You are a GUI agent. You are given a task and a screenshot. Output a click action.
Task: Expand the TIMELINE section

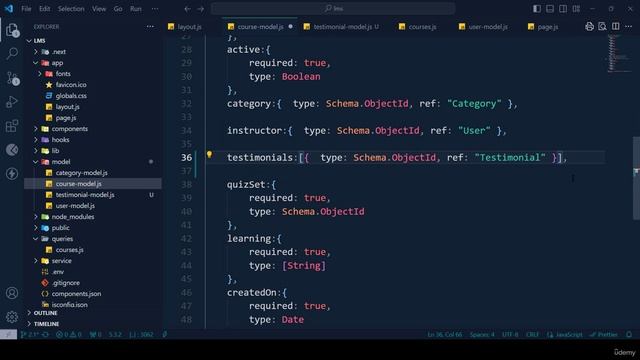click(46, 324)
